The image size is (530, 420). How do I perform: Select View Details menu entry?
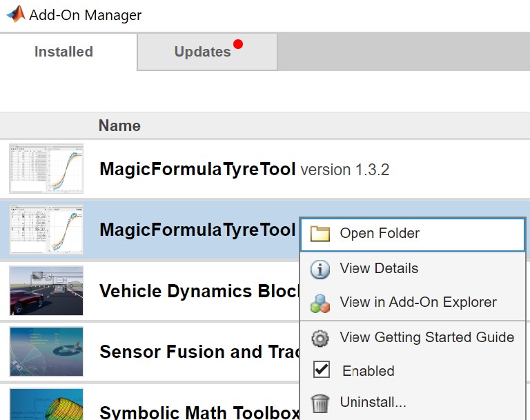point(379,268)
